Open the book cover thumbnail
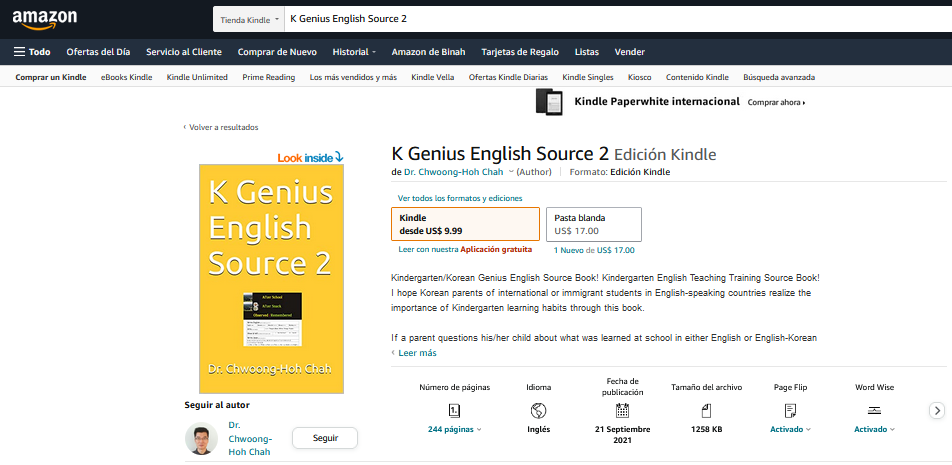The height and width of the screenshot is (465, 952). click(x=272, y=279)
